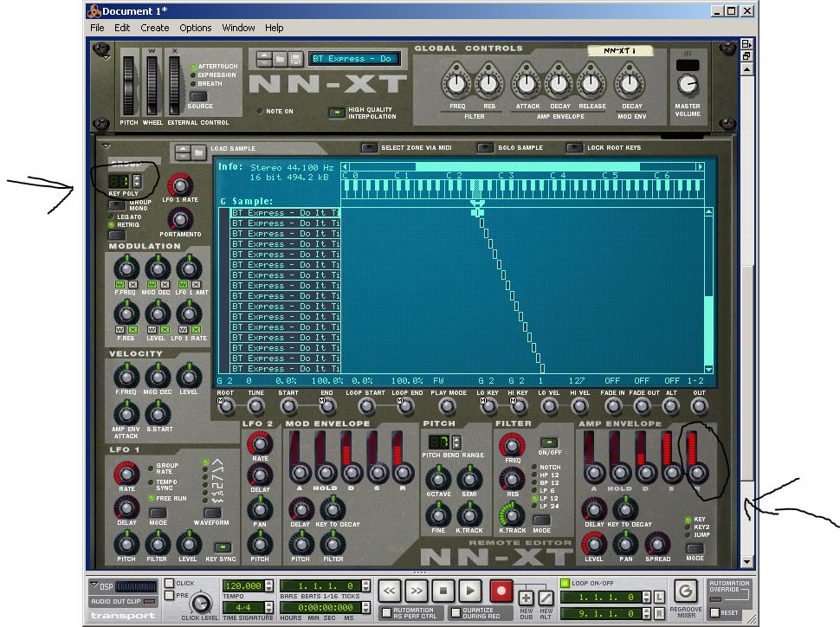
Task: Click the filter MODE selector button
Action: point(541,520)
